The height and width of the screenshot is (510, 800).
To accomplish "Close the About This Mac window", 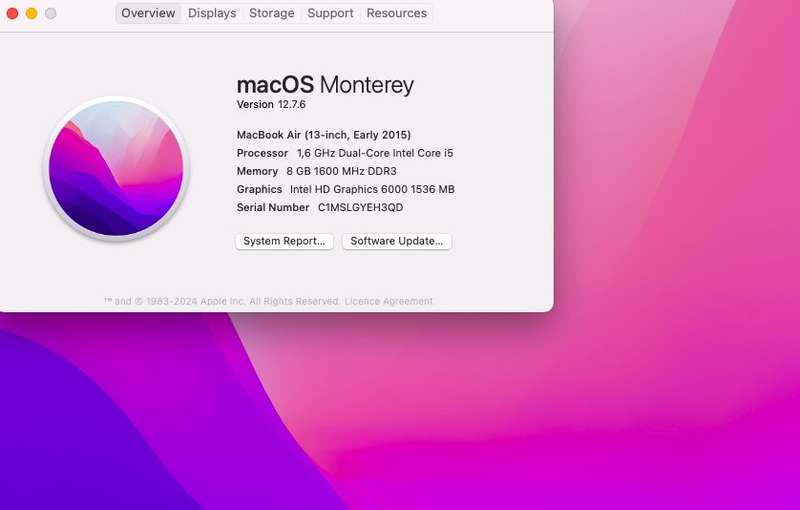I will (12, 14).
